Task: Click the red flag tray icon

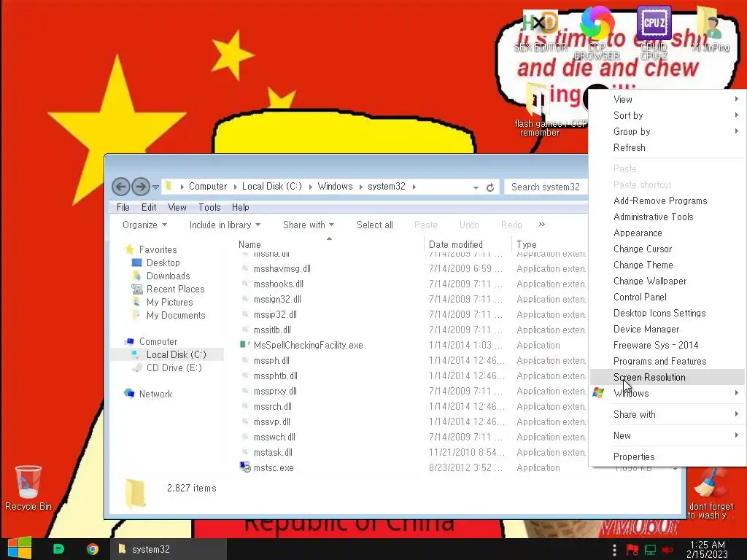Action: pyautogui.click(x=632, y=550)
